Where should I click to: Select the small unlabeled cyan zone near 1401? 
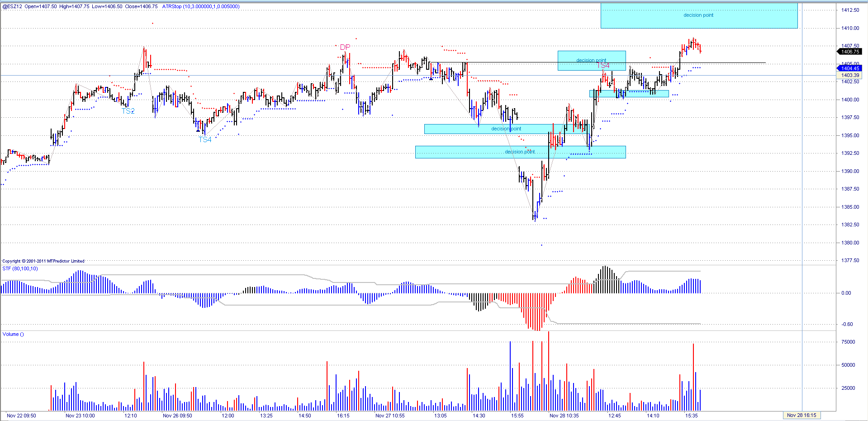pos(629,94)
